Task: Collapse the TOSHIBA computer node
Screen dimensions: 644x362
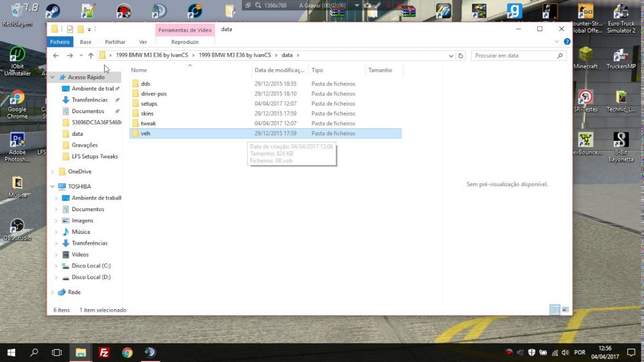Action: coord(52,187)
